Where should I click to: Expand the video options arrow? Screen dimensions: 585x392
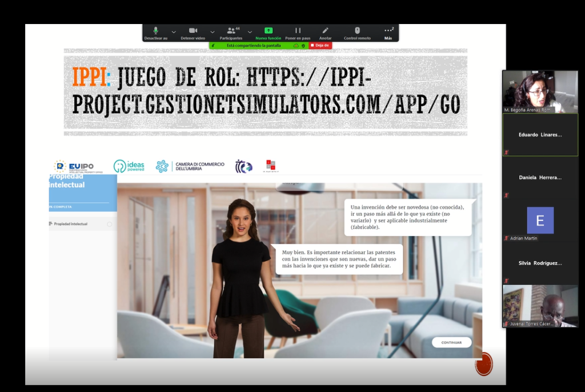(212, 32)
